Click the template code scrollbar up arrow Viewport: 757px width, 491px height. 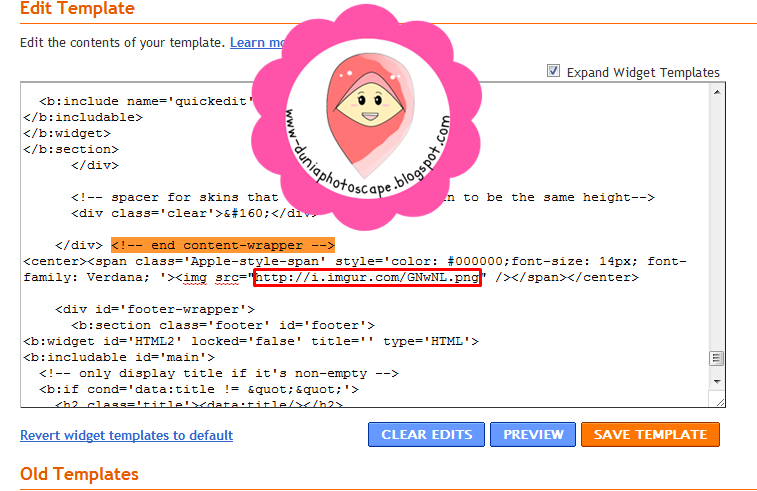pos(717,92)
